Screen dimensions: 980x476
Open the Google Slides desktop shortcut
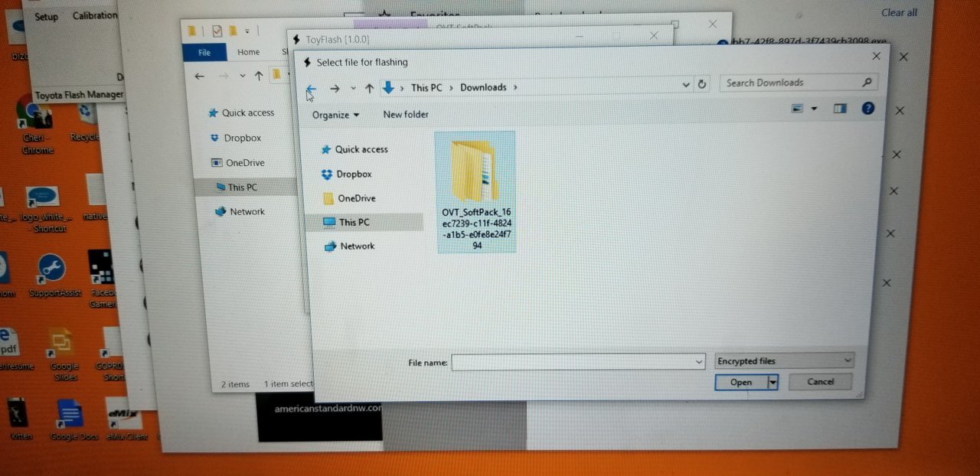click(64, 355)
